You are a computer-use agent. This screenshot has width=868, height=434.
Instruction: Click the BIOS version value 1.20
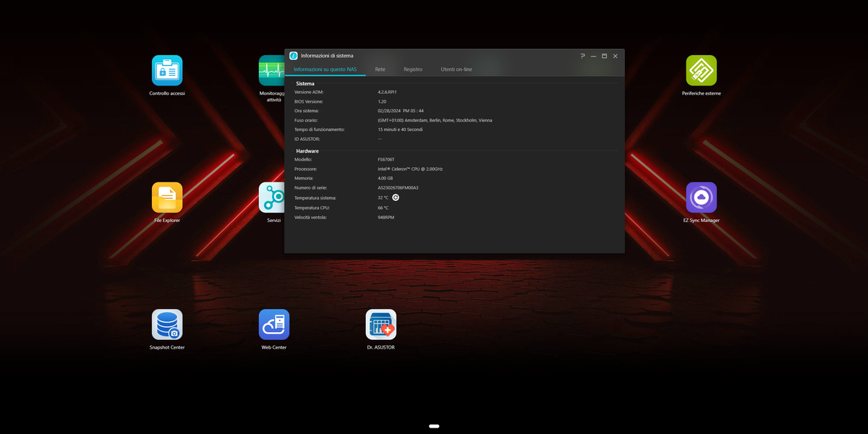pos(382,101)
